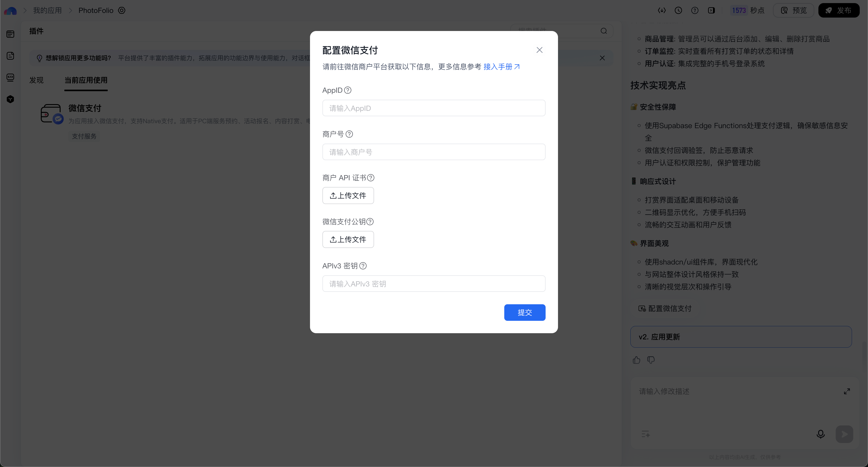
Task: Close the 配置微信支付 dialog
Action: [x=539, y=50]
